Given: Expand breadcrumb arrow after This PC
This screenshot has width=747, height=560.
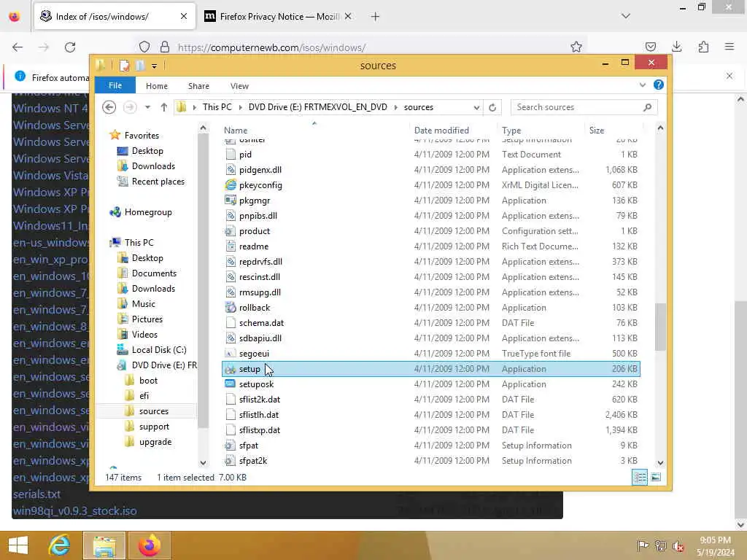Looking at the screenshot, I should 240,107.
